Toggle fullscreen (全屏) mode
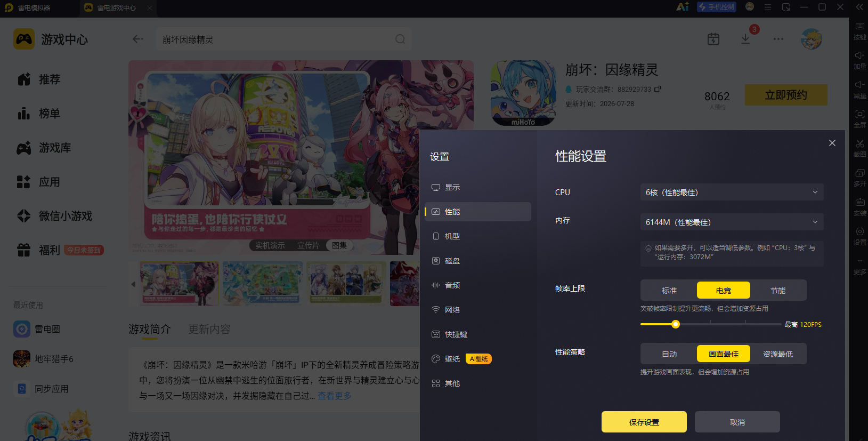Viewport: 868px width, 441px height. coord(859,119)
